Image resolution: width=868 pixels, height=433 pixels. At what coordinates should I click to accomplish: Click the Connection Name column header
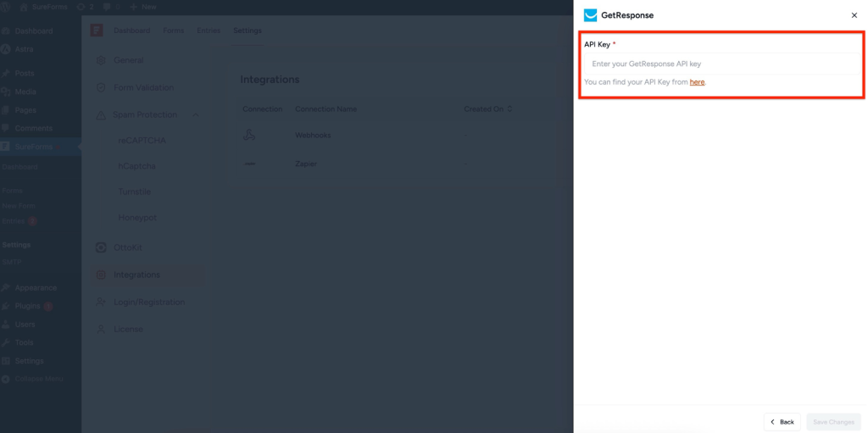pos(326,109)
